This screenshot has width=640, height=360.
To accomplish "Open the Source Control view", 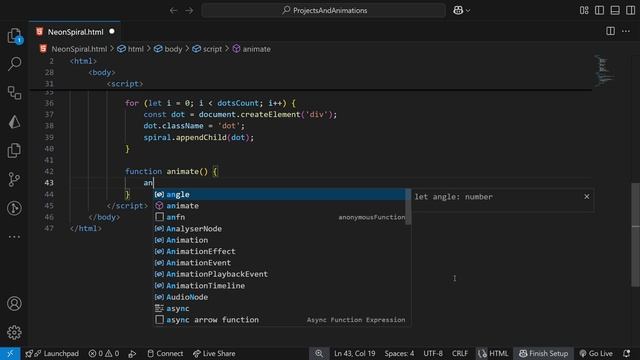I will click(x=15, y=179).
